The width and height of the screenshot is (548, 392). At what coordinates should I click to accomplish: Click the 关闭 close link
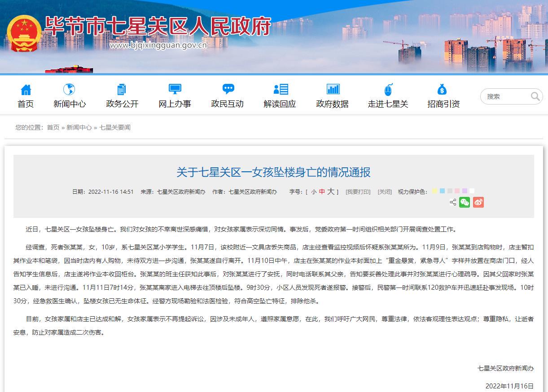click(385, 192)
